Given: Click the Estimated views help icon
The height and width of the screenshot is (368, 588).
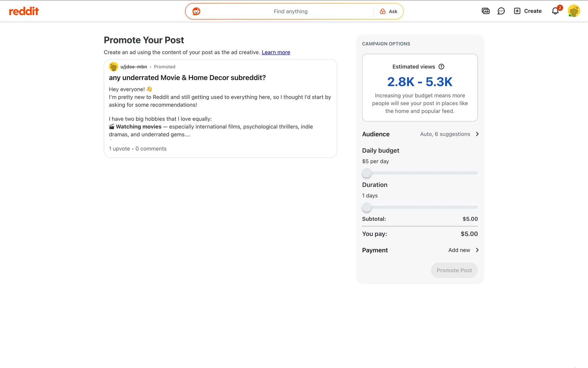Looking at the screenshot, I should tap(441, 67).
